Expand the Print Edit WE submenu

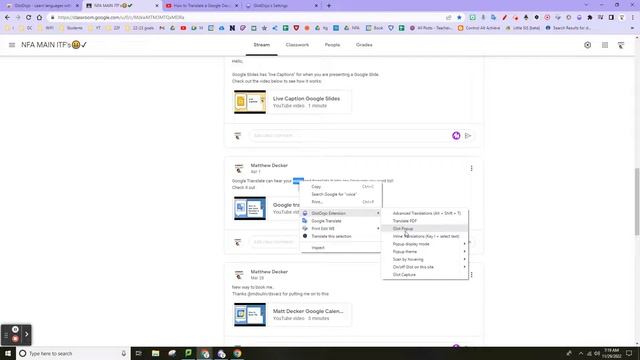[341, 229]
